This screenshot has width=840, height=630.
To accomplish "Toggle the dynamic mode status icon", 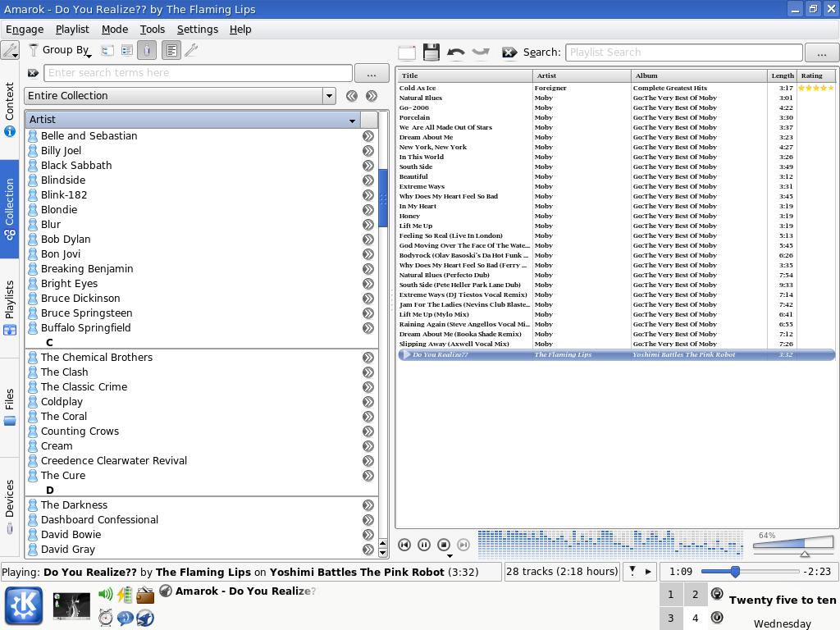I will point(632,571).
